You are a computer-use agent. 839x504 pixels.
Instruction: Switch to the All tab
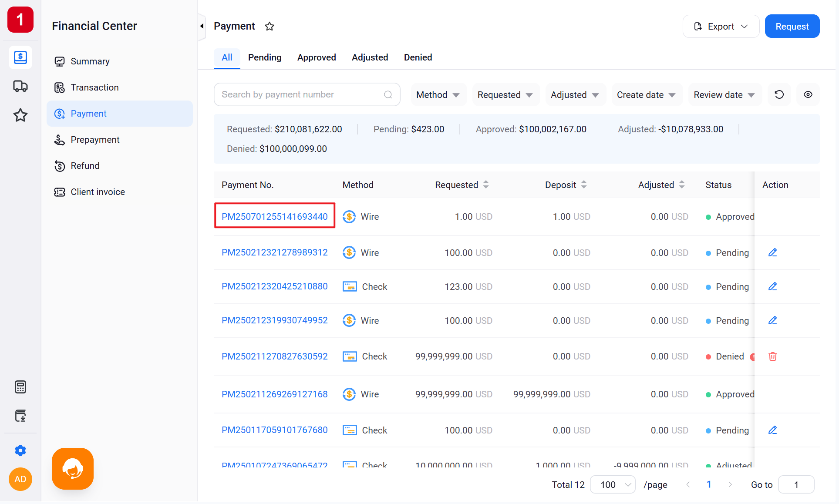click(x=227, y=57)
